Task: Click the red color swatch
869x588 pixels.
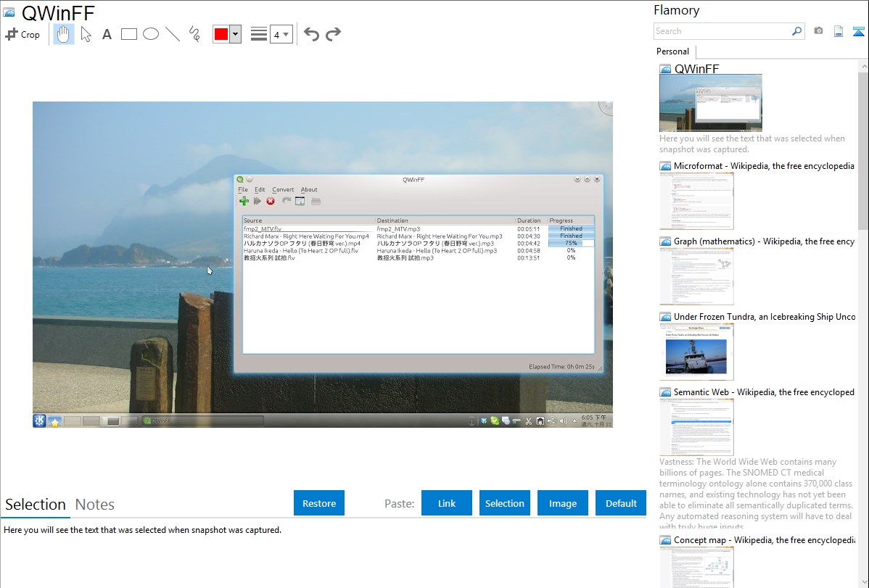Action: (x=221, y=34)
